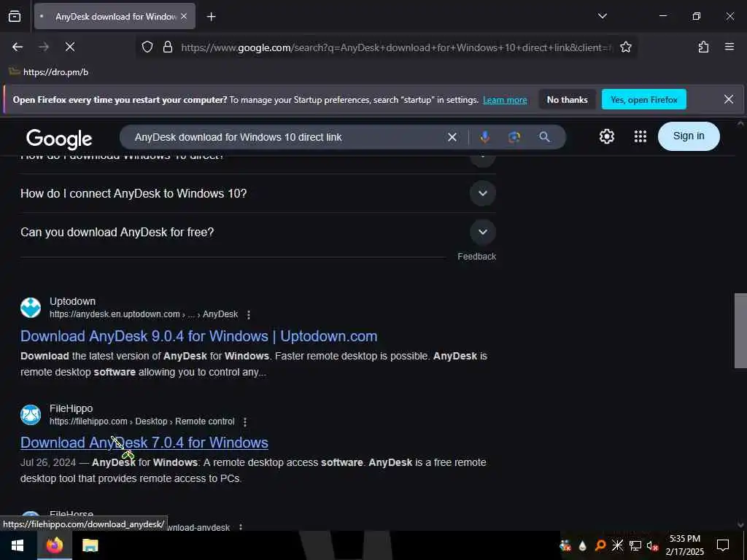Screen dimensions: 747x560
Task: Click the asterisk-shaped tray icon
Action: (x=617, y=545)
